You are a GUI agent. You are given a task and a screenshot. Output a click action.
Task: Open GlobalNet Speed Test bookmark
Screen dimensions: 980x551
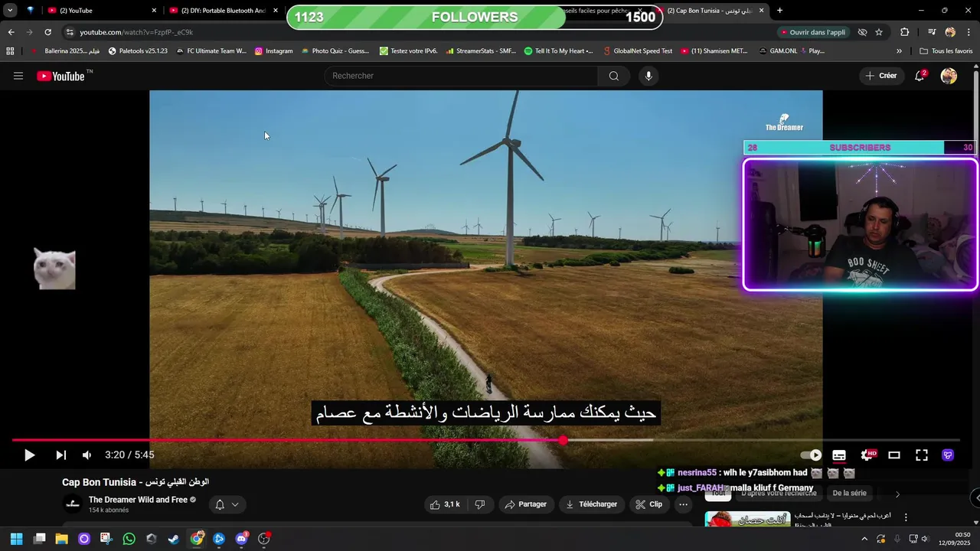[637, 51]
